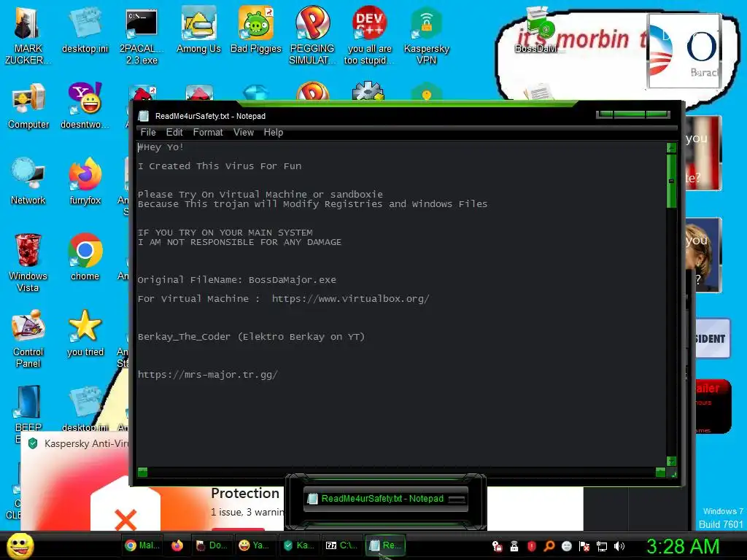Switch to the Kaspersky 'Ka...' taskbar button
Image resolution: width=747 pixels, height=560 pixels.
[298, 545]
